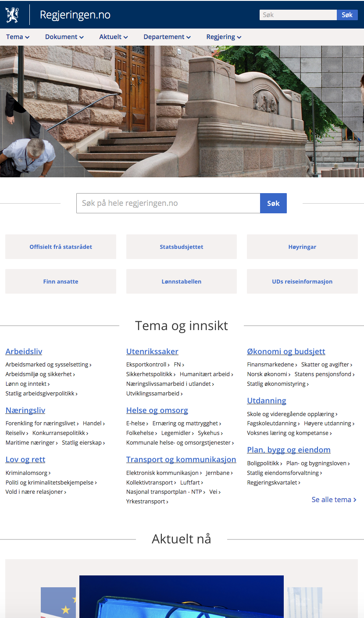Open Arbeidsmiljø og sikkerhet link
364x618 pixels.
40,374
